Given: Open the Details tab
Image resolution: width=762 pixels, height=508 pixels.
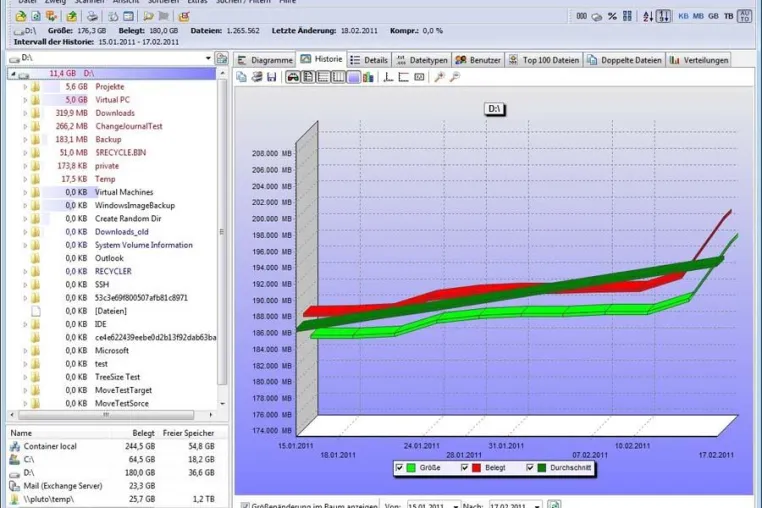Looking at the screenshot, I should pos(369,60).
